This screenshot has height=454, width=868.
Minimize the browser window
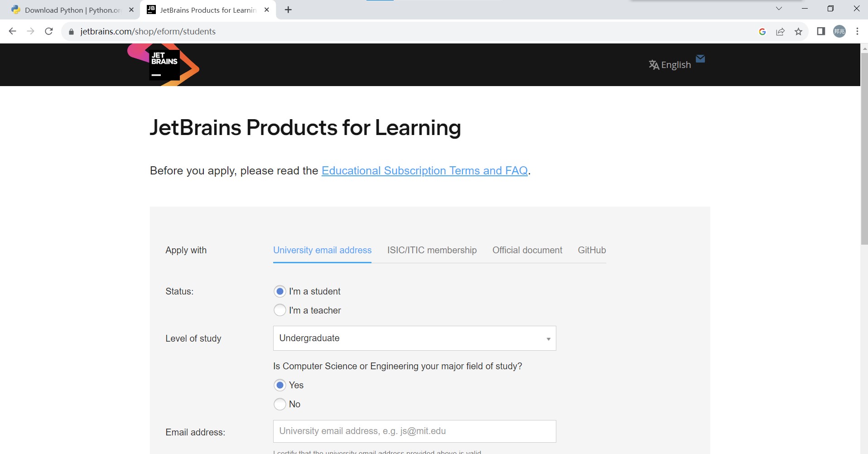(805, 9)
